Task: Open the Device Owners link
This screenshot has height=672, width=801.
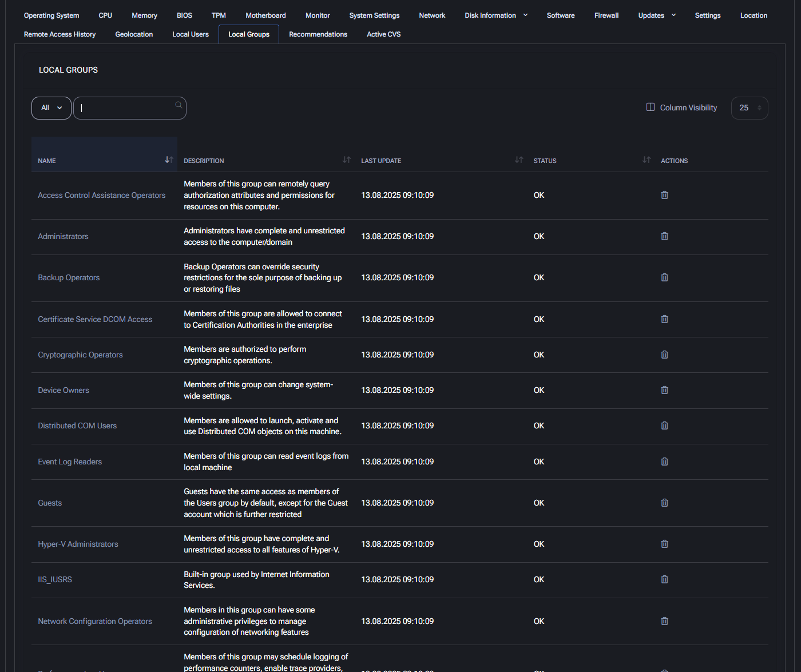Action: coord(64,390)
